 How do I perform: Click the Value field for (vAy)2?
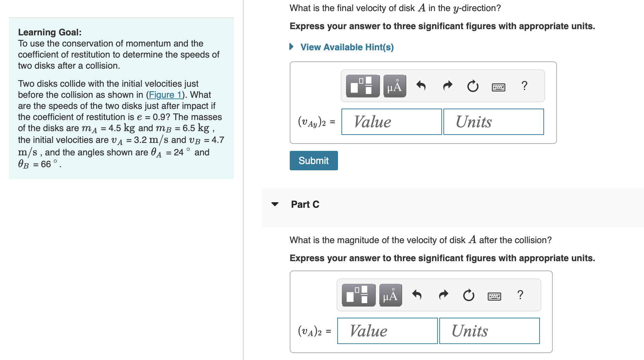[x=391, y=122]
